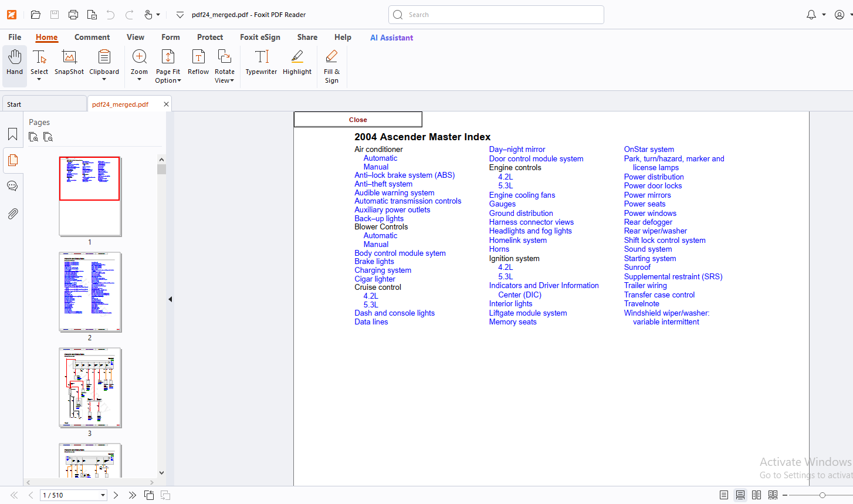This screenshot has height=504, width=853.
Task: Click in the Search field
Action: (496, 15)
